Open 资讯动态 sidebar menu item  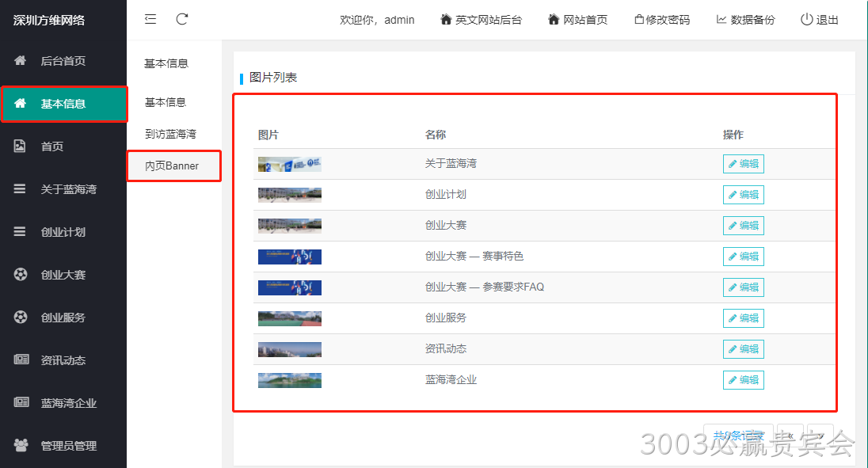(x=63, y=360)
